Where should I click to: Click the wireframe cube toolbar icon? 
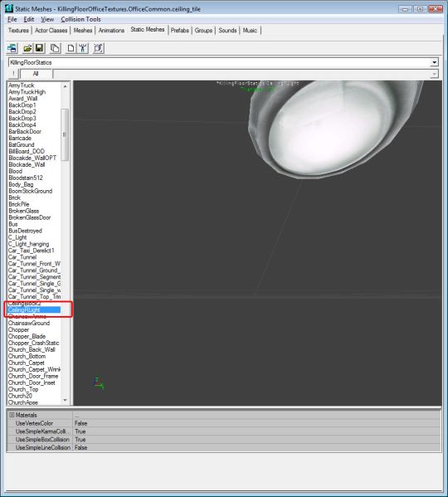click(98, 48)
